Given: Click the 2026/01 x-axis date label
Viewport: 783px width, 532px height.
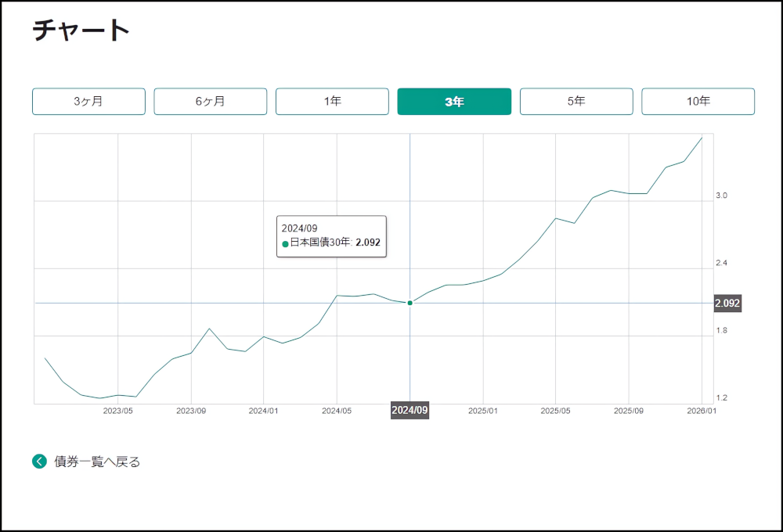Looking at the screenshot, I should 701,411.
